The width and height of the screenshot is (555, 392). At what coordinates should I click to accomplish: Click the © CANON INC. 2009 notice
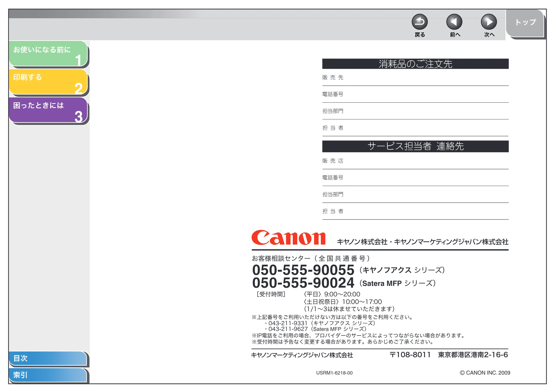point(485,373)
